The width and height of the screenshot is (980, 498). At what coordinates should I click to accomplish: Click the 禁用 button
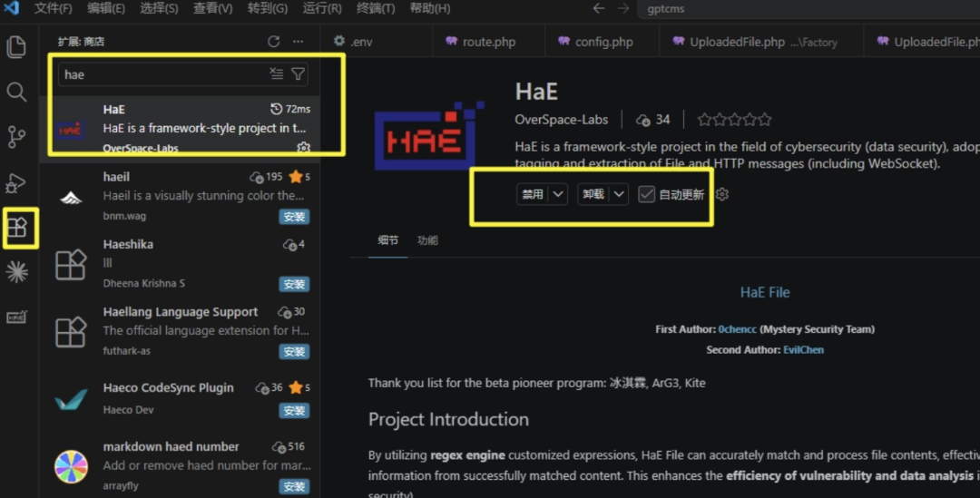pyautogui.click(x=534, y=194)
